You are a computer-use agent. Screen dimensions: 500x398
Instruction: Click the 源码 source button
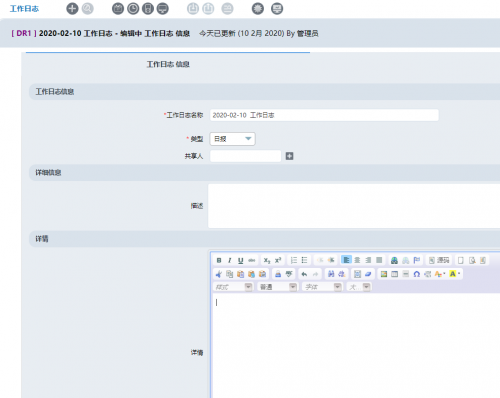click(439, 260)
